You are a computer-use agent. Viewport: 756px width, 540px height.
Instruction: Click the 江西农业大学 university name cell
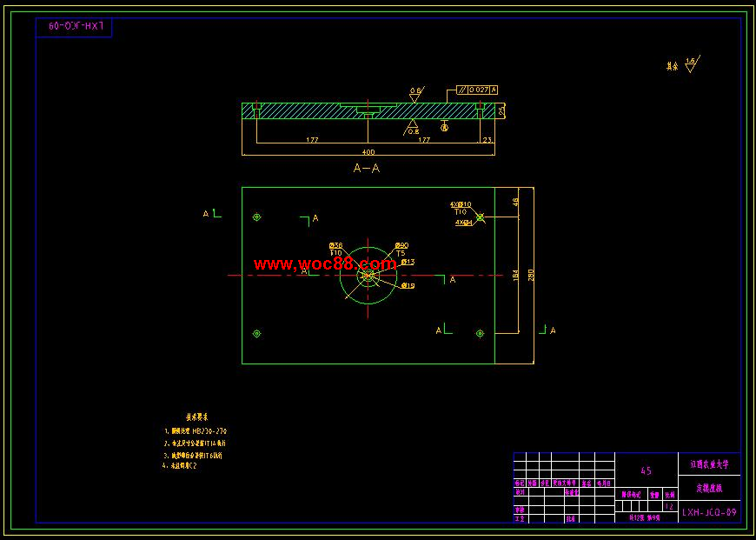tap(709, 463)
